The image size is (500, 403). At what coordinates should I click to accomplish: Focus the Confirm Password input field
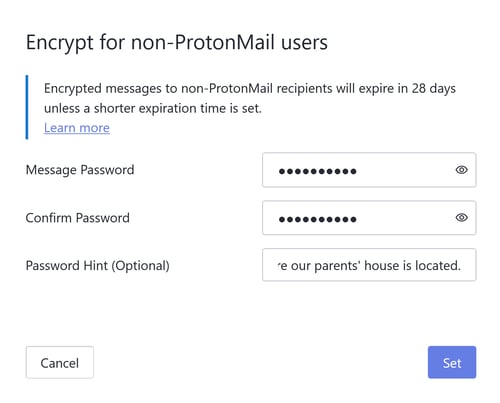tap(369, 218)
